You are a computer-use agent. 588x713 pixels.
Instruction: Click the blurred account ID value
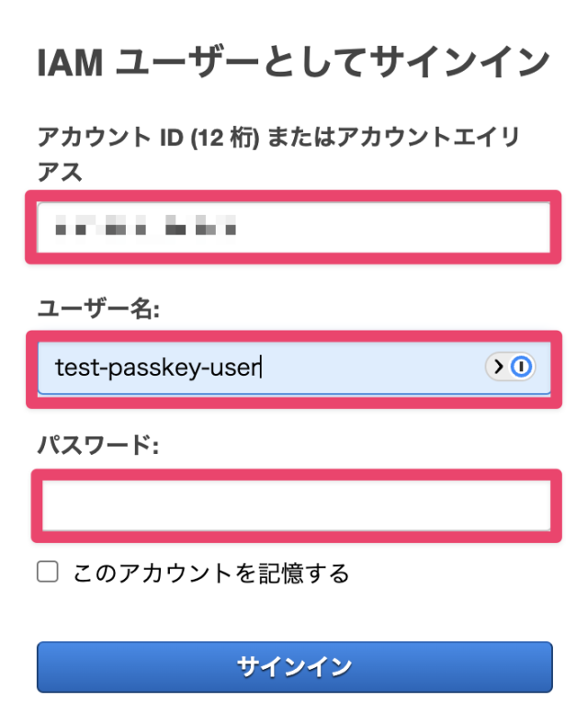pyautogui.click(x=147, y=226)
